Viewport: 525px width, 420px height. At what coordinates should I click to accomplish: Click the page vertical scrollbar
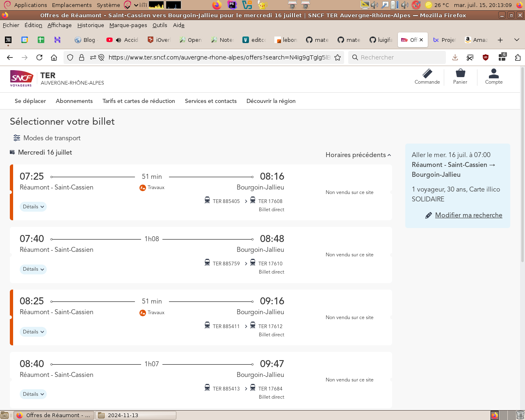coord(522,164)
